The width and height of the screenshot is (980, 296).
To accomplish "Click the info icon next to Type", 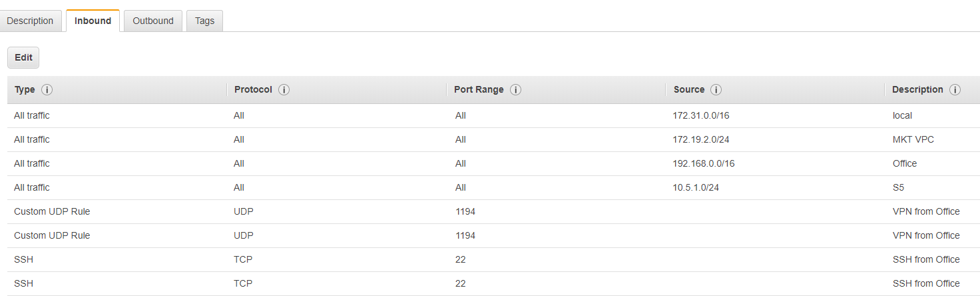I will (47, 90).
